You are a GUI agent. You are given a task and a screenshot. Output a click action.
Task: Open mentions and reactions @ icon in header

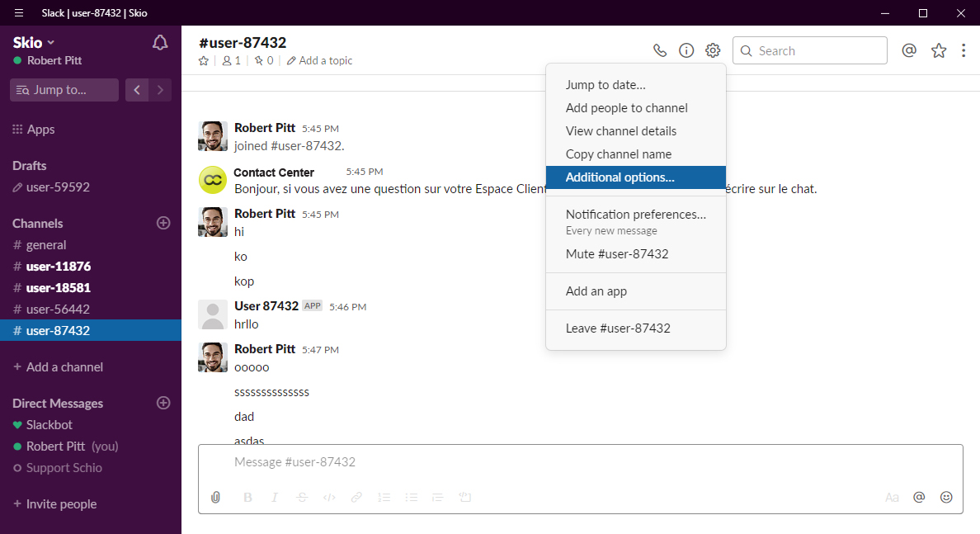pos(909,50)
